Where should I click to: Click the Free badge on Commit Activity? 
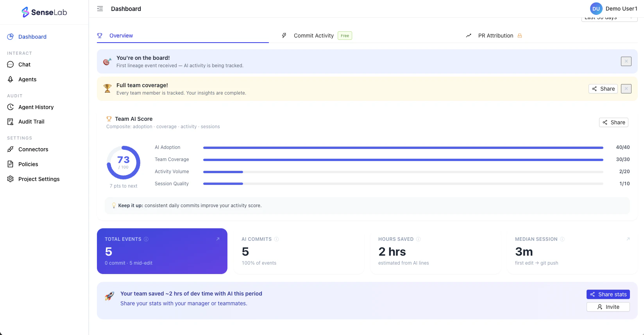coord(345,36)
